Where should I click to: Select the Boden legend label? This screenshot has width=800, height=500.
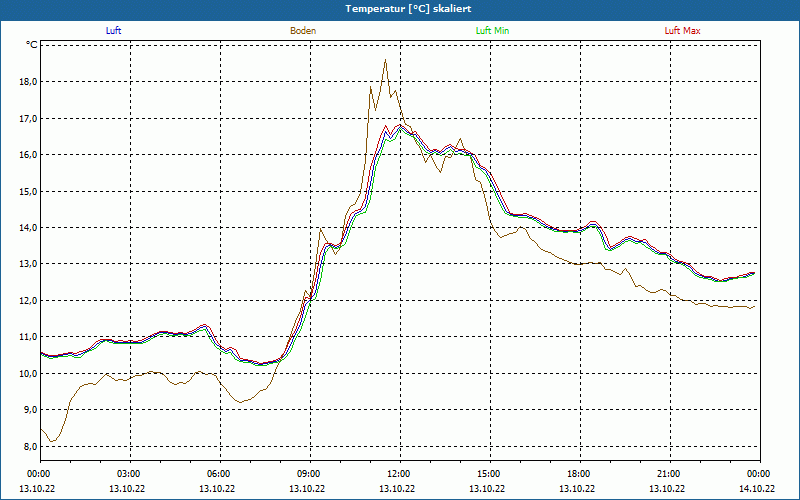pyautogui.click(x=303, y=31)
